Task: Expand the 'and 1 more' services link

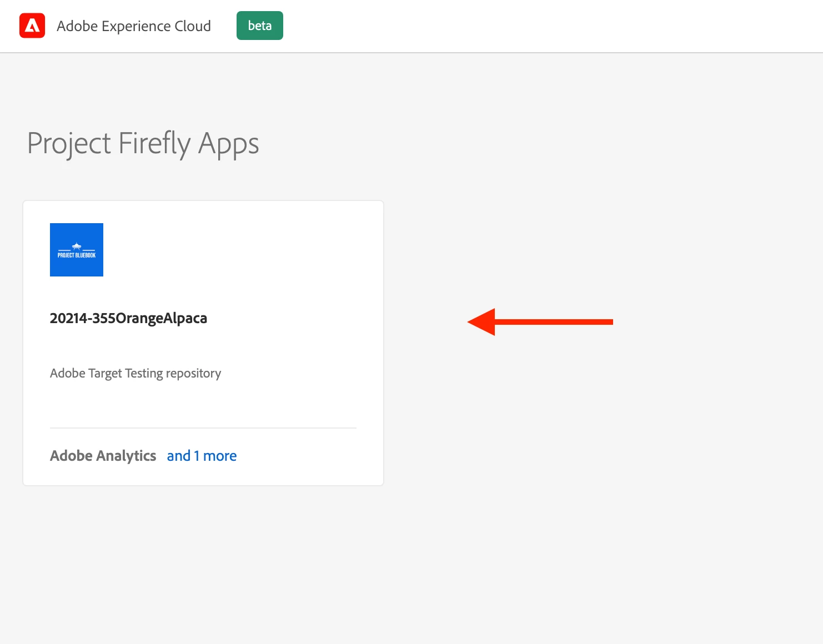Action: [x=202, y=456]
